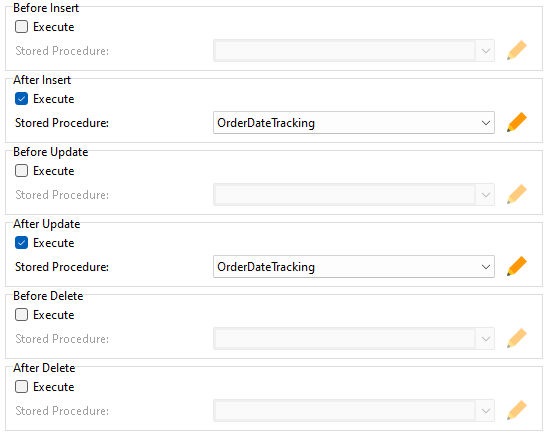548x436 pixels.
Task: Click the Before Insert pencil icon
Action: click(517, 50)
